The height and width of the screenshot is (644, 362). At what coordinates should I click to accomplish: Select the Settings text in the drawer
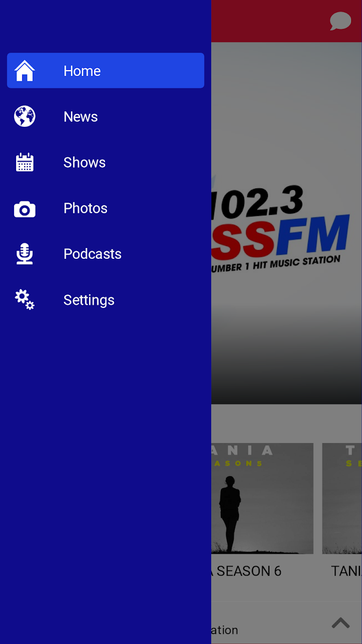pos(88,300)
